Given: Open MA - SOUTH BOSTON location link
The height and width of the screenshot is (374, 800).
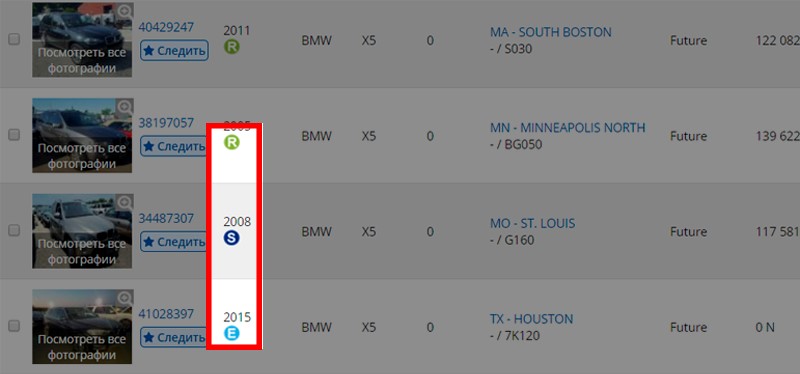Looking at the screenshot, I should (551, 32).
